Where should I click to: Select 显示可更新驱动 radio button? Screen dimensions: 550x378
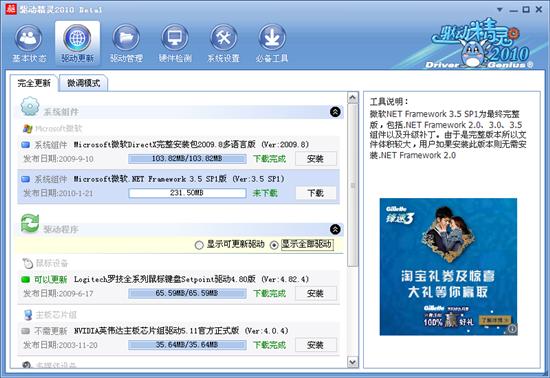(199, 245)
